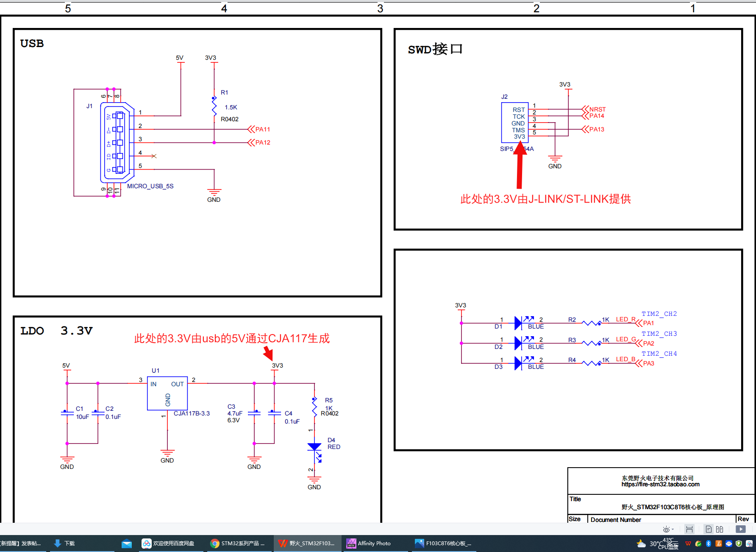Click the LED_R net label

pos(625,319)
